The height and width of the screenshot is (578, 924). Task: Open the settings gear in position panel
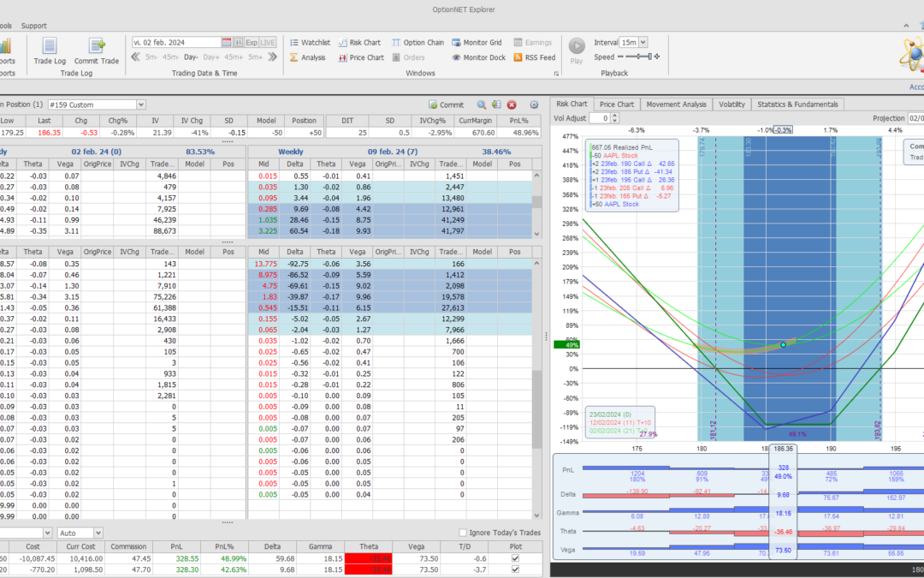pos(535,104)
